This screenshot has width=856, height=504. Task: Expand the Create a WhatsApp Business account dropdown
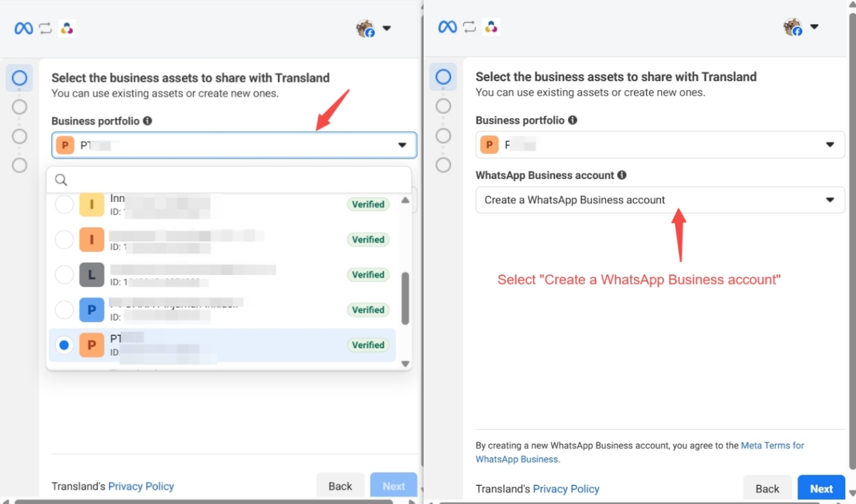click(x=660, y=200)
